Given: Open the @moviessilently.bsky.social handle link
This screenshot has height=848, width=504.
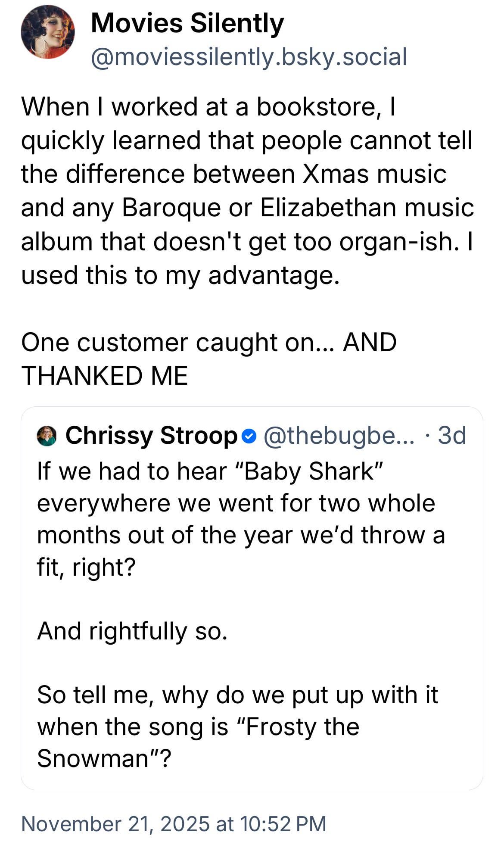Looking at the screenshot, I should click(249, 57).
